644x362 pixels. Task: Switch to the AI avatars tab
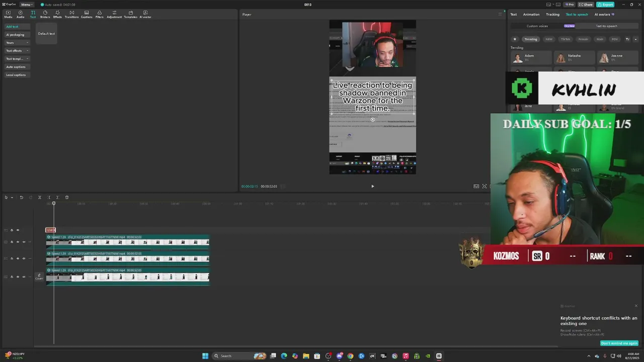pos(604,14)
